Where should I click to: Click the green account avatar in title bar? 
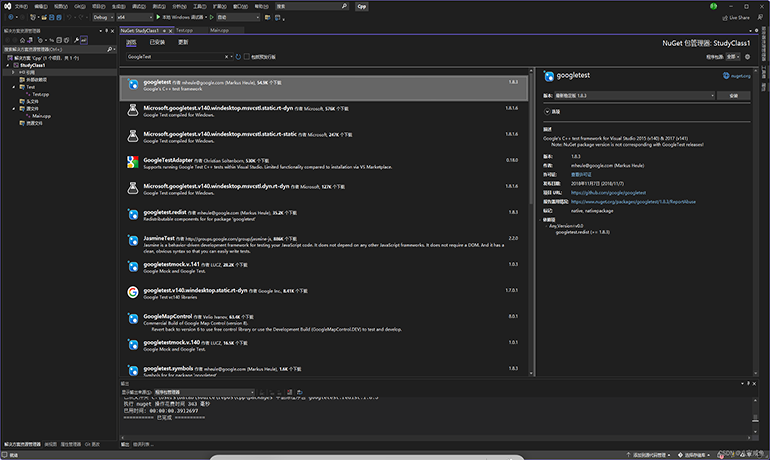714,6
